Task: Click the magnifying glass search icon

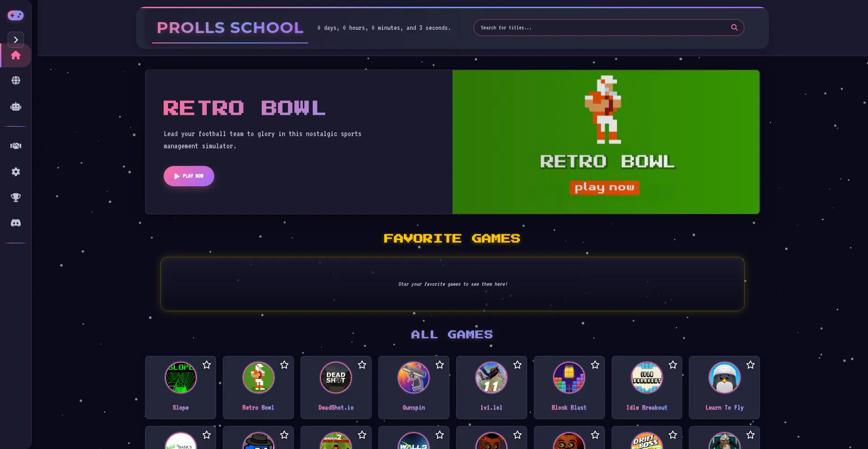Action: (x=734, y=28)
